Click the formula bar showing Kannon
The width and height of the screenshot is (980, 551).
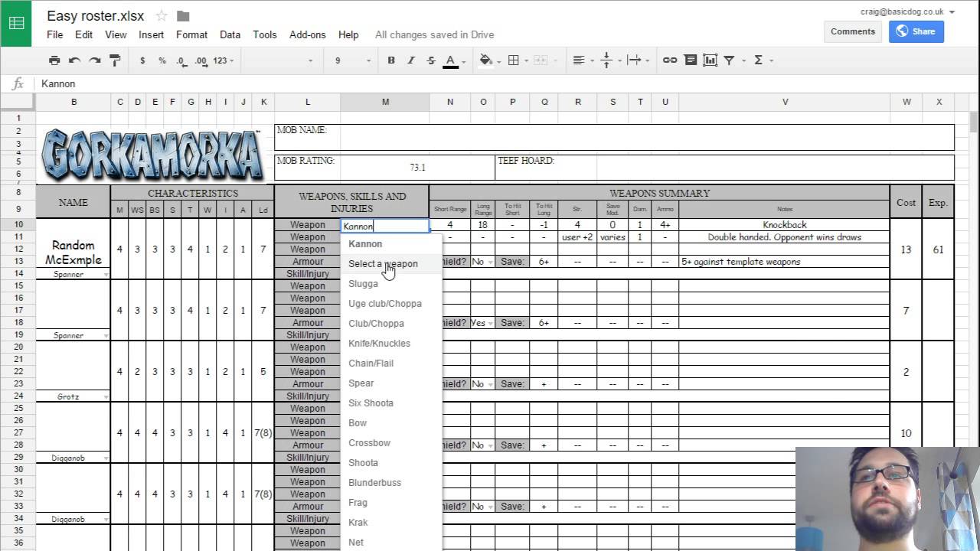(505, 83)
